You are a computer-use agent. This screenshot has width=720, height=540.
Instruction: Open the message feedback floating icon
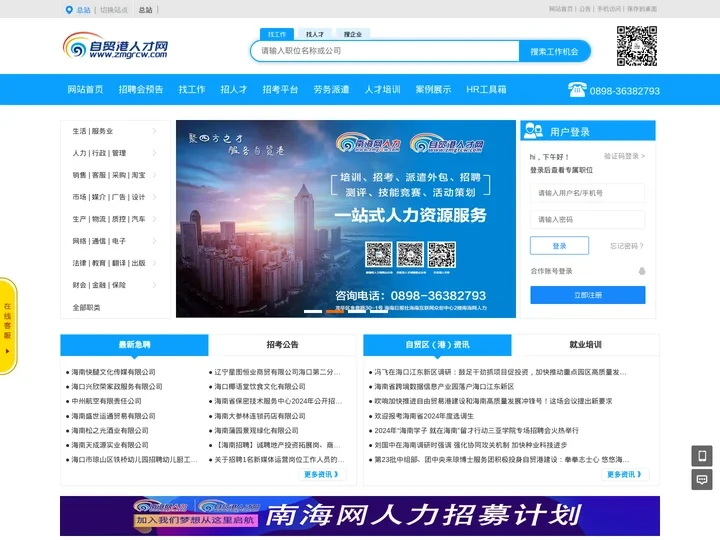(702, 479)
